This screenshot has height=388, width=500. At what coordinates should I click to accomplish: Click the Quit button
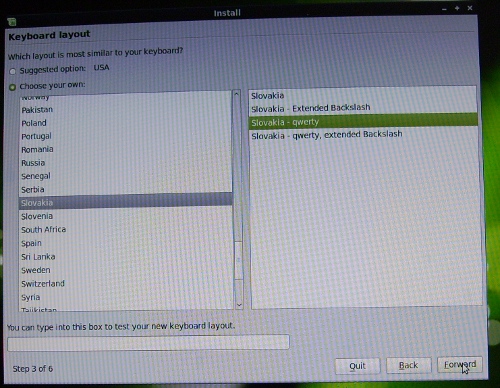click(357, 366)
